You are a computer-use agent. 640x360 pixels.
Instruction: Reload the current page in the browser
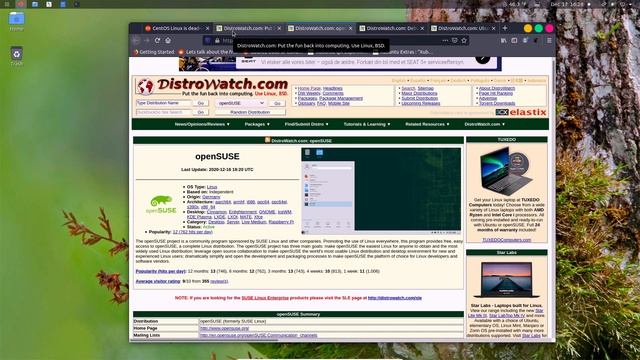(157, 40)
